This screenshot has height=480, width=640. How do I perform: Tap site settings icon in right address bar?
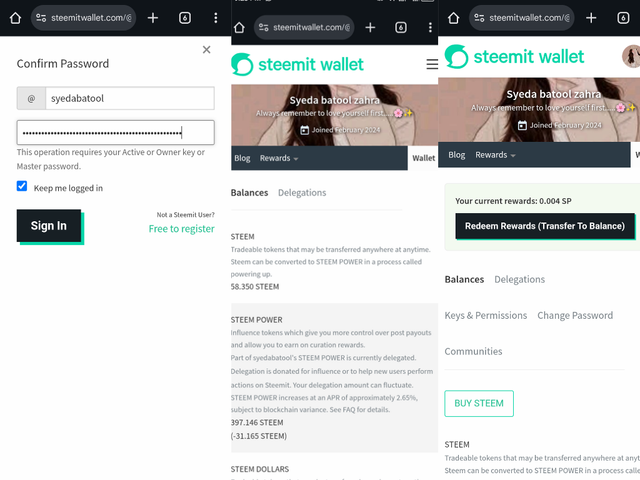pos(479,18)
